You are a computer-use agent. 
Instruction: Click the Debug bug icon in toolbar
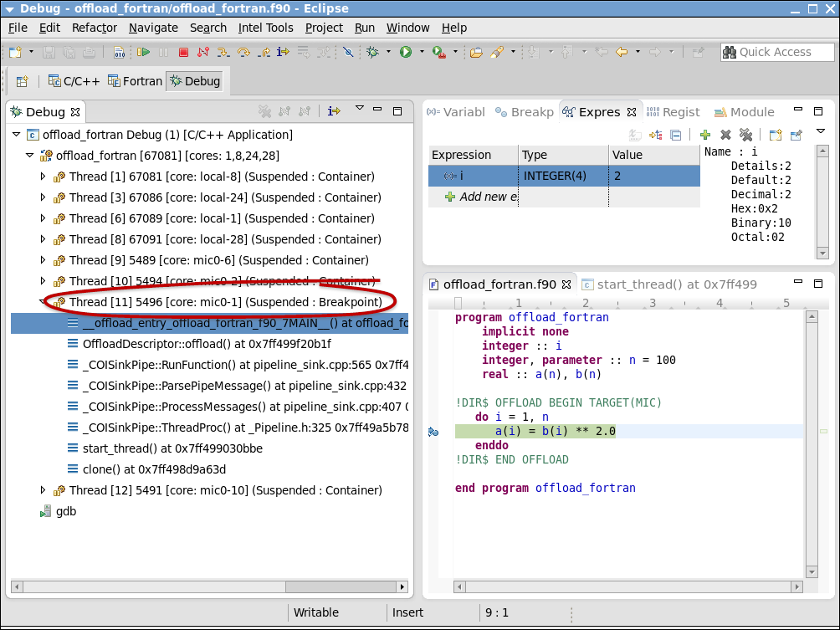373,52
